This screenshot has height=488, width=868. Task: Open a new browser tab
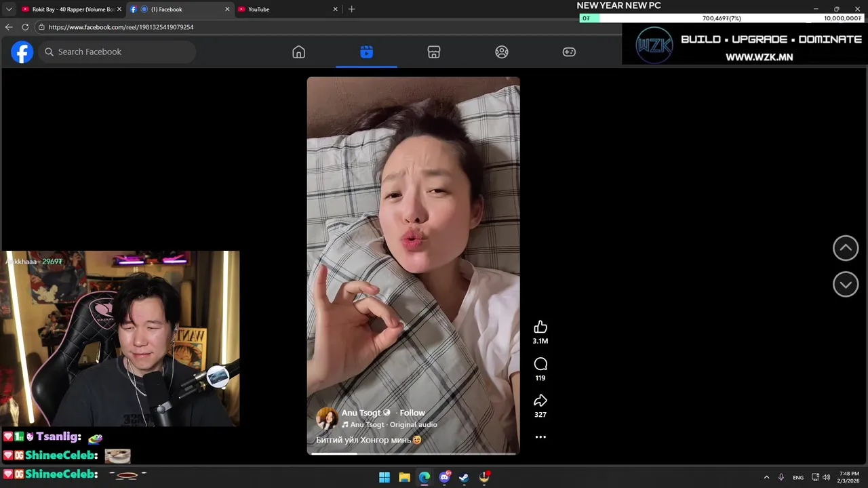pyautogui.click(x=351, y=9)
